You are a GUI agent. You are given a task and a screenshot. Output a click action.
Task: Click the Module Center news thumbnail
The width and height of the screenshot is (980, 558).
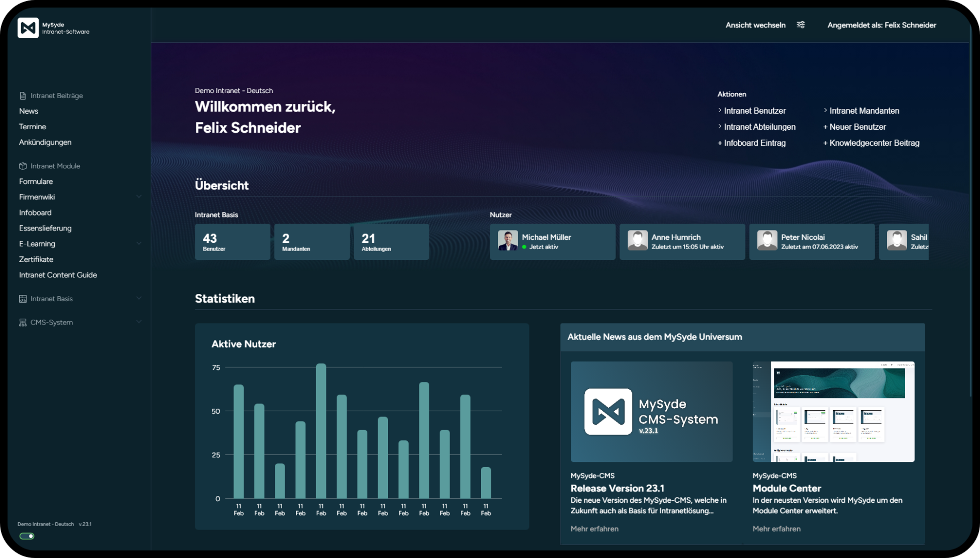(833, 411)
